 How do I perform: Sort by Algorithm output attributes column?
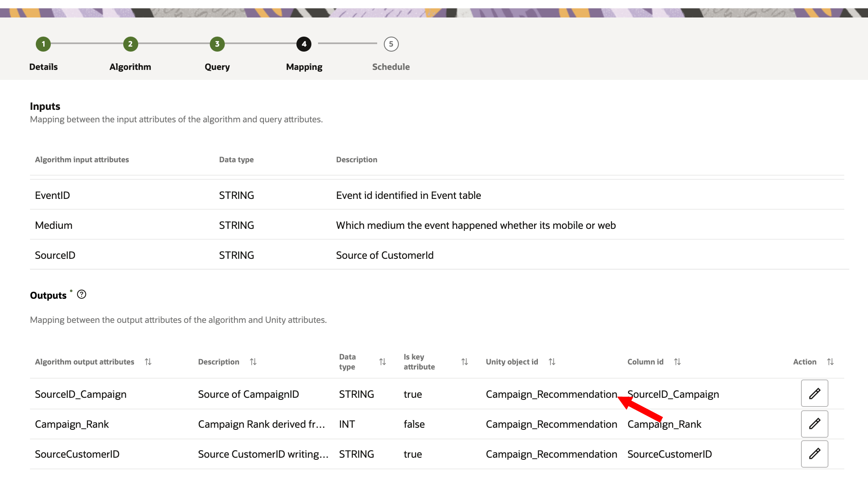click(x=148, y=362)
